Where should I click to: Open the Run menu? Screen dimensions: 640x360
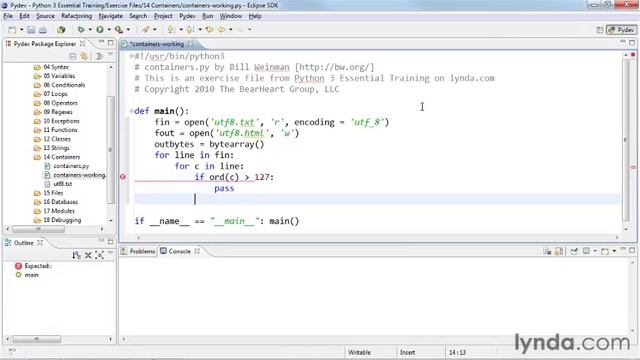tap(208, 16)
